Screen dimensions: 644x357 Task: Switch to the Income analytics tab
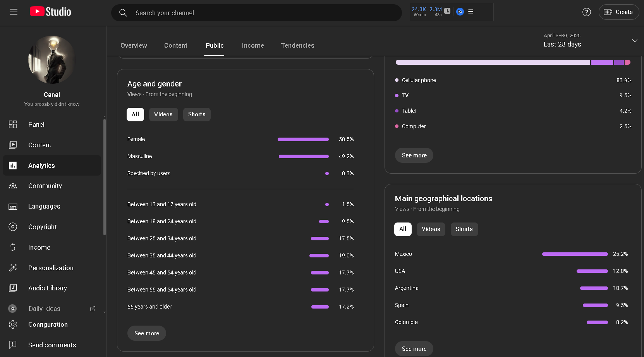click(x=253, y=45)
